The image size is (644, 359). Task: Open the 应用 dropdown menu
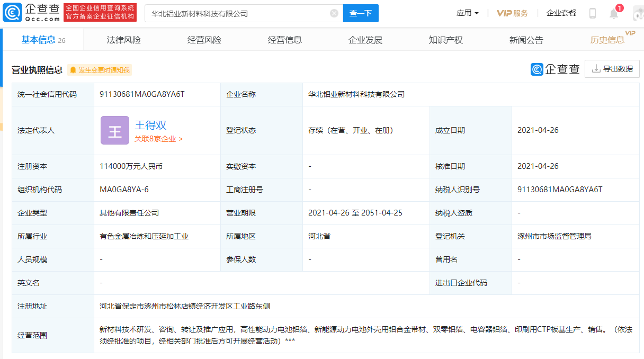(467, 13)
